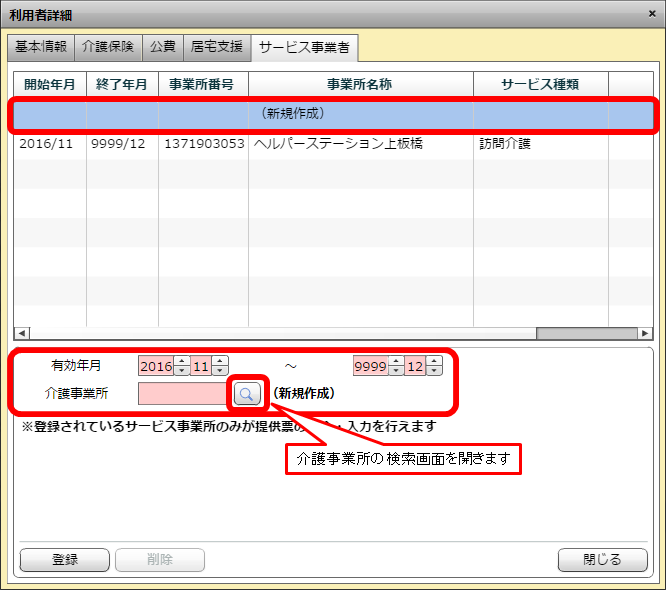Decrease the start year 2016 with down arrow
666x590 pixels.
(x=182, y=371)
